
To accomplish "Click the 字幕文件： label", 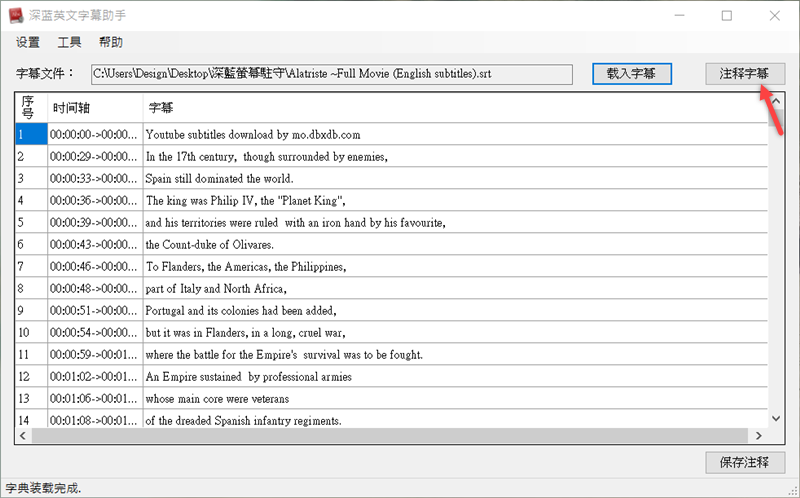I will point(45,73).
